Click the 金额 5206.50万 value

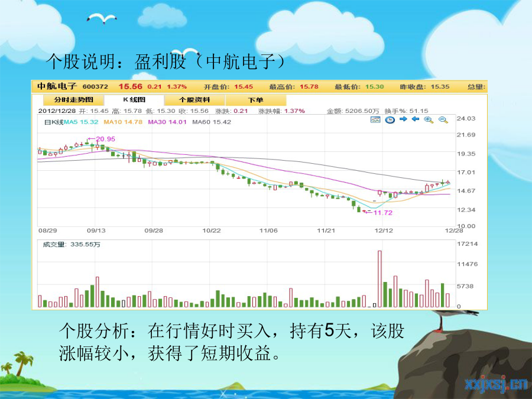coord(362,111)
